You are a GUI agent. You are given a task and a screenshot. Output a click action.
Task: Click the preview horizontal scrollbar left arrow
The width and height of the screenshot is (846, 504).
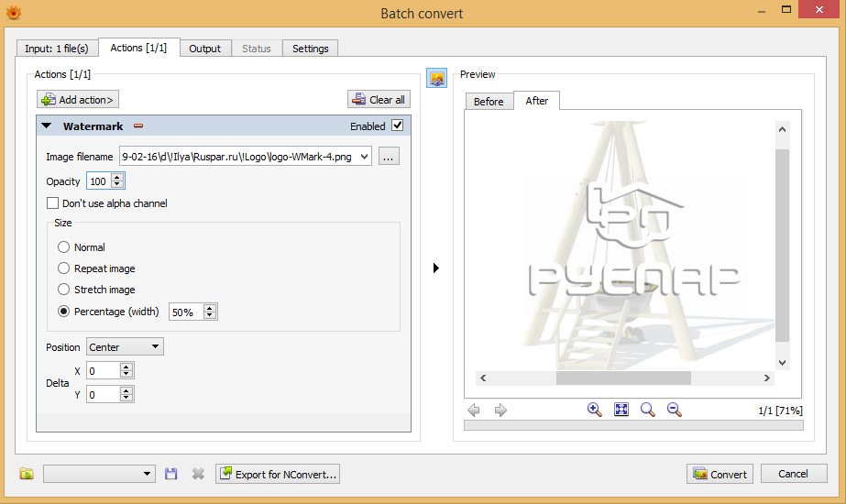[483, 378]
